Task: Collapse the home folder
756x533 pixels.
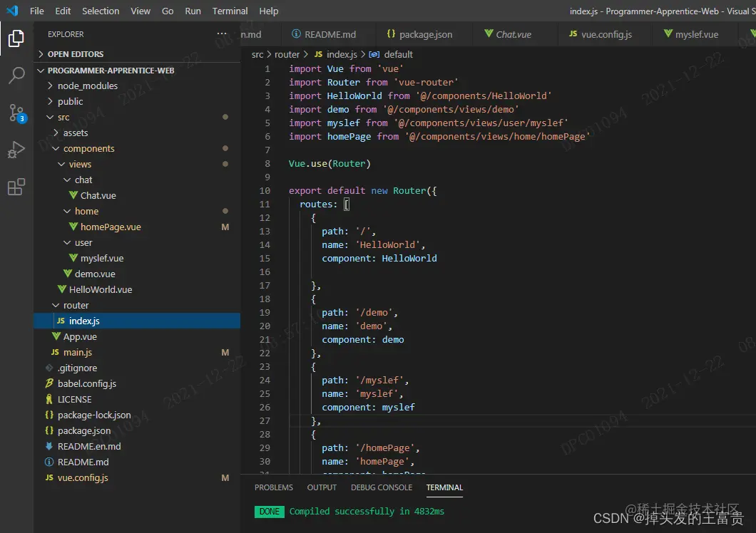Action: [68, 211]
